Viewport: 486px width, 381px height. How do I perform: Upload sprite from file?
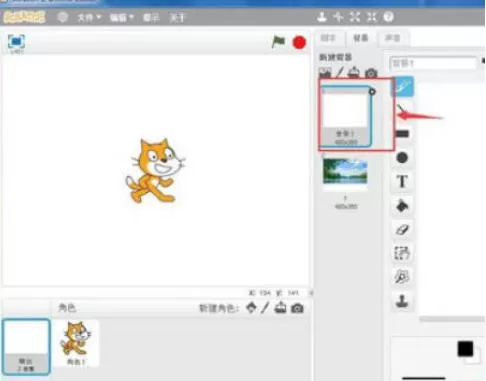(x=281, y=308)
